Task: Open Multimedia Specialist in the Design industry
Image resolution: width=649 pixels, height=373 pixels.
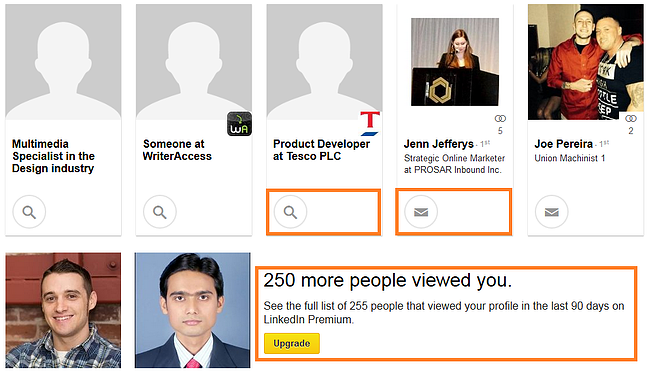Action: coord(53,156)
